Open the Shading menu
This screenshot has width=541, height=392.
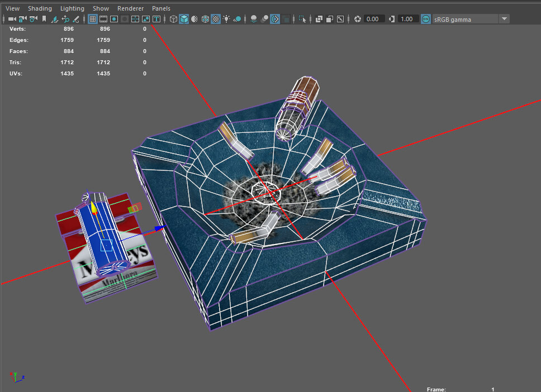(x=40, y=8)
